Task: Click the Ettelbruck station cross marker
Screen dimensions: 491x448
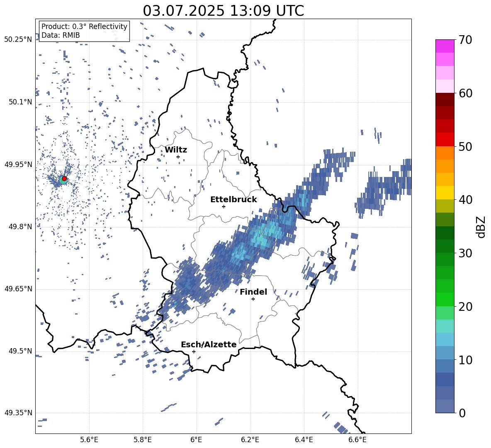Action: (x=224, y=206)
